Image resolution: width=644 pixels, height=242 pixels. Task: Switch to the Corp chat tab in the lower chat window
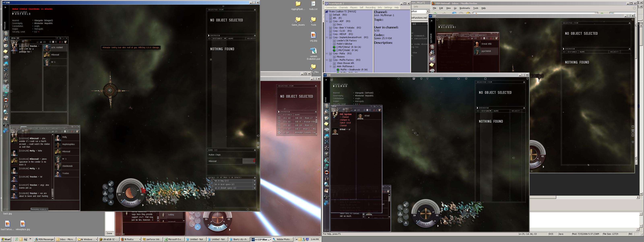pyautogui.click(x=24, y=128)
